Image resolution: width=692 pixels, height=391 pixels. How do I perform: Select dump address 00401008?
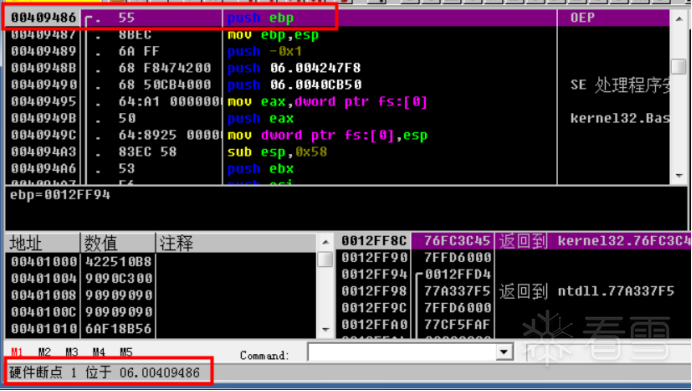click(43, 295)
